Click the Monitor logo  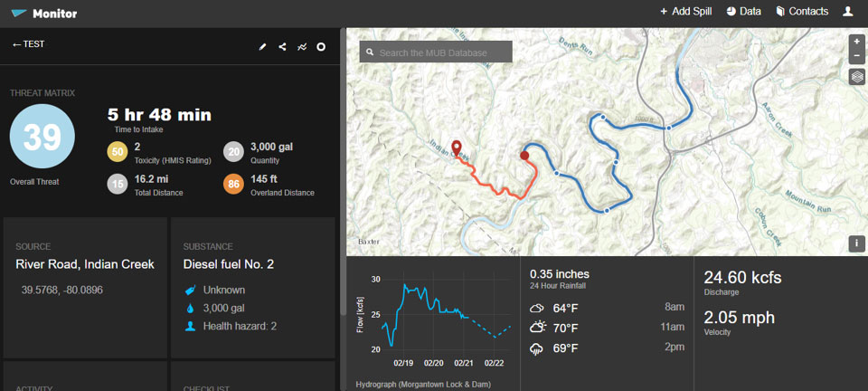(x=44, y=13)
